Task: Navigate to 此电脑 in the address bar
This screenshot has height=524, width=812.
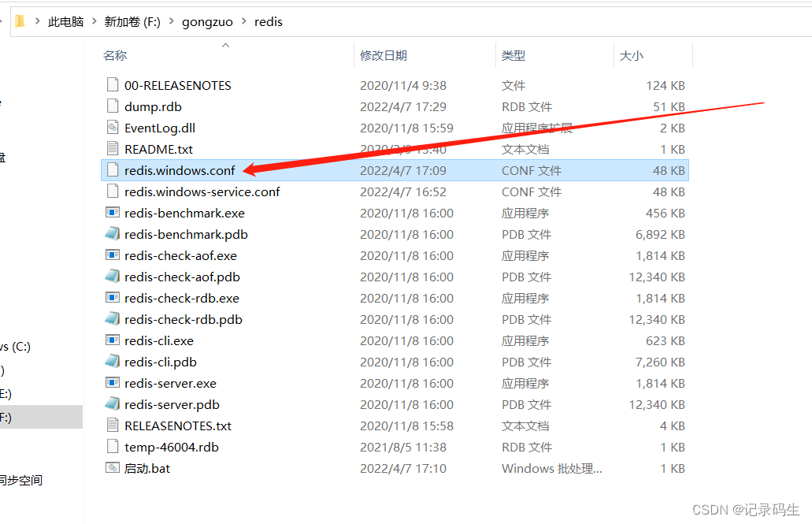Action: tap(66, 22)
